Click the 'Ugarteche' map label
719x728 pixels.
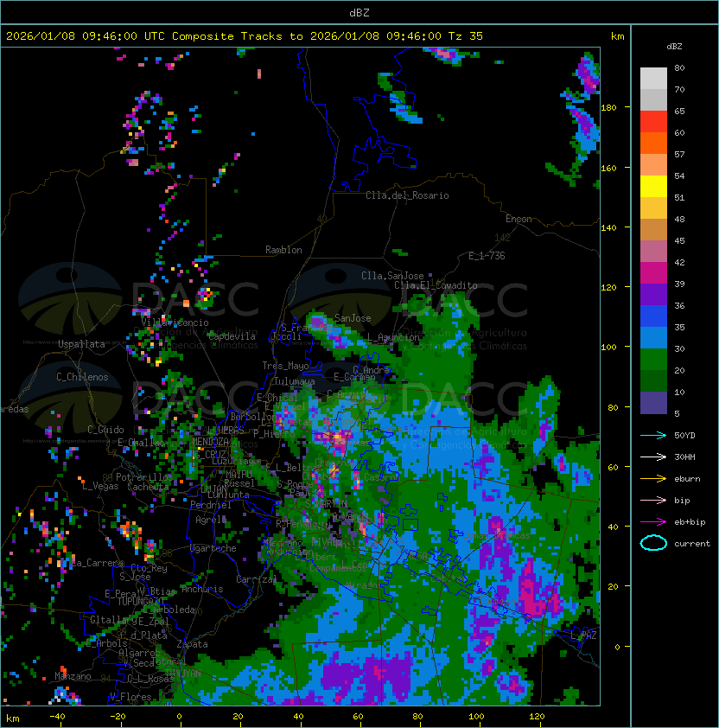[x=213, y=549]
